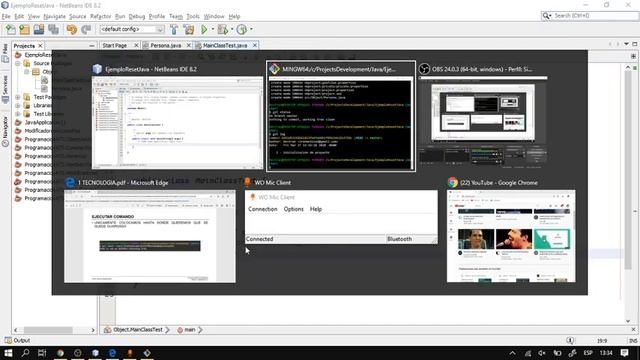Viewport: 640px width, 360px height.
Task: Open the Run Project dropdown arrow
Action: tap(212, 29)
